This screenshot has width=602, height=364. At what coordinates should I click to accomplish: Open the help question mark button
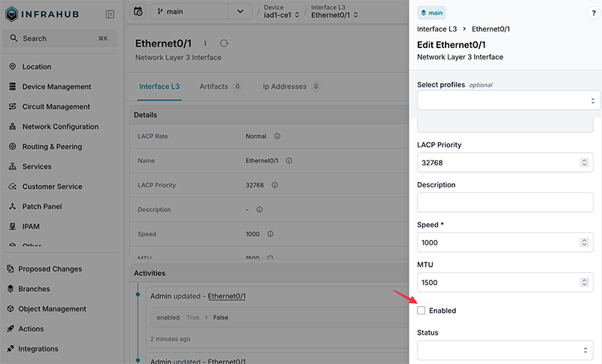point(594,13)
